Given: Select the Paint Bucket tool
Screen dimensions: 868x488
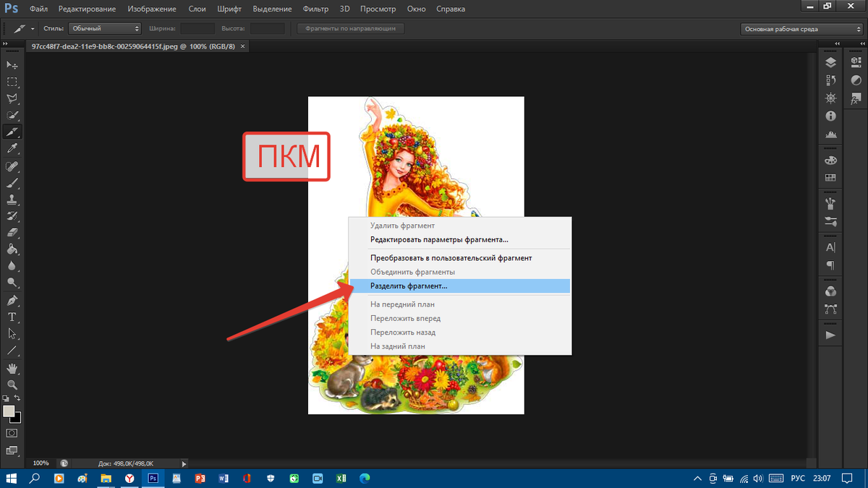Looking at the screenshot, I should (x=12, y=249).
